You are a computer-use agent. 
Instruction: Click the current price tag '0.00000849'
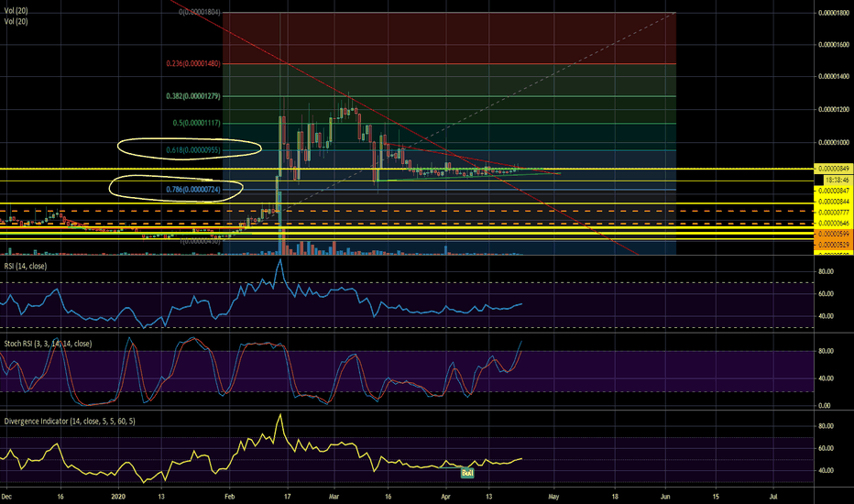833,169
